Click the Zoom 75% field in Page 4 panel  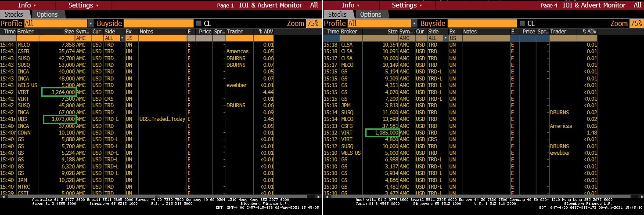click(636, 24)
